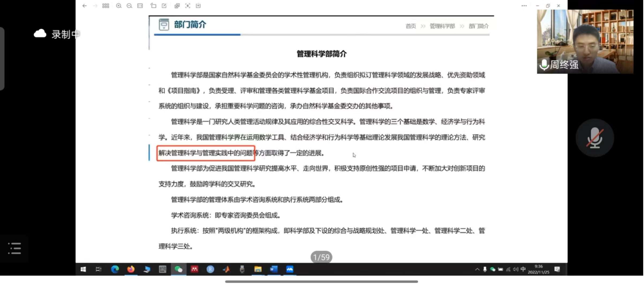Zoom in with the magnifier plus icon
The width and height of the screenshot is (644, 289).
tap(119, 6)
